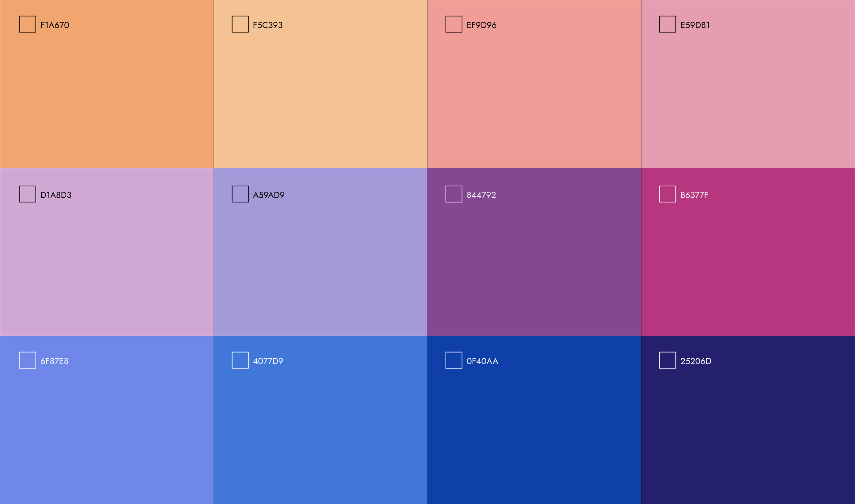Check the box labeled B6377F

pos(668,194)
